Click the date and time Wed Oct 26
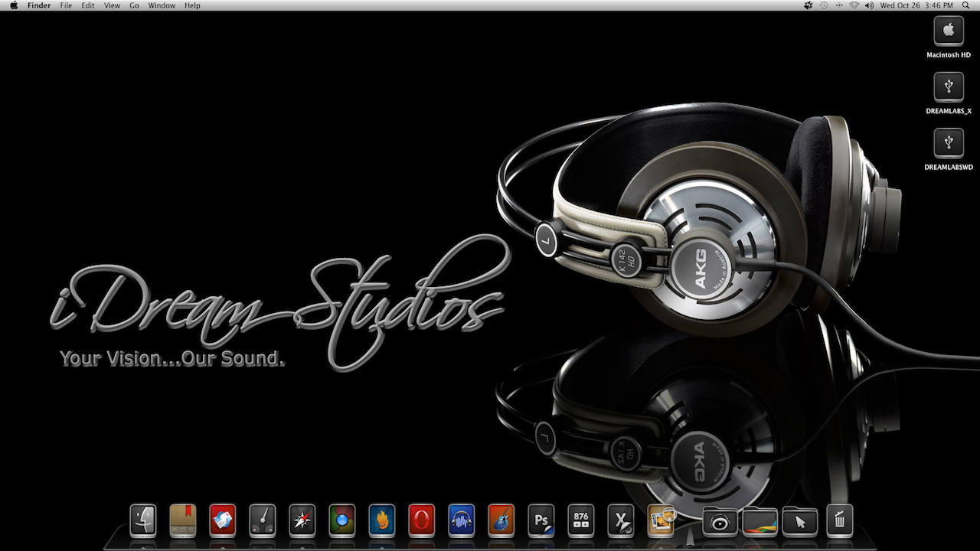This screenshot has width=980, height=551. (916, 5)
